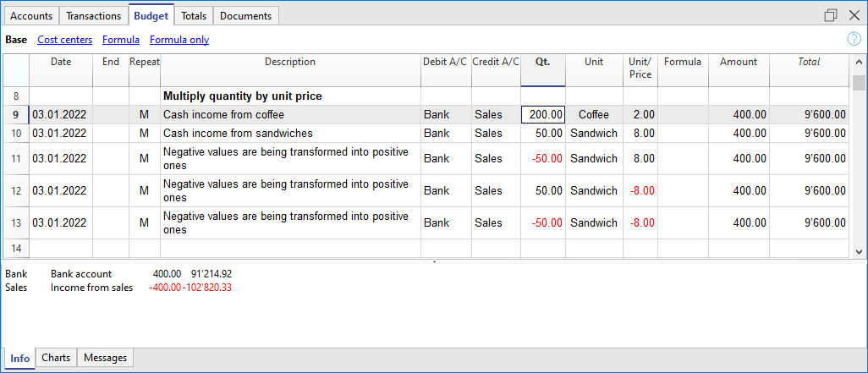Click 'Cash income from sandwiches' description
868x373 pixels.
pos(290,134)
